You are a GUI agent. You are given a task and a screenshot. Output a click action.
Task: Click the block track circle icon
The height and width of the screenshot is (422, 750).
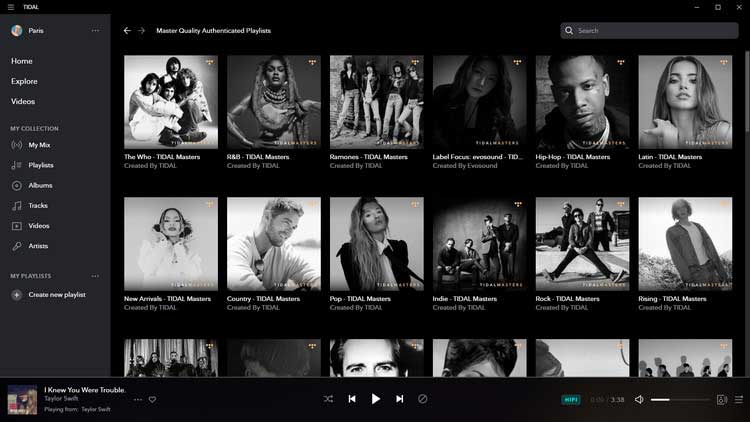pos(422,399)
